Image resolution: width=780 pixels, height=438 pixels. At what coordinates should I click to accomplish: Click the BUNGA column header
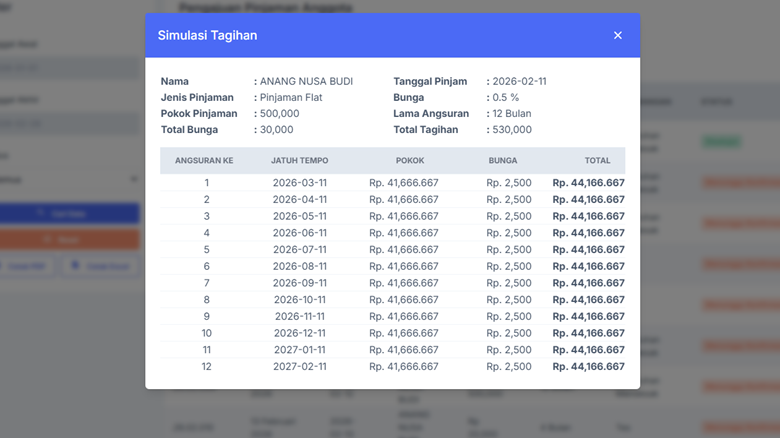coord(502,160)
